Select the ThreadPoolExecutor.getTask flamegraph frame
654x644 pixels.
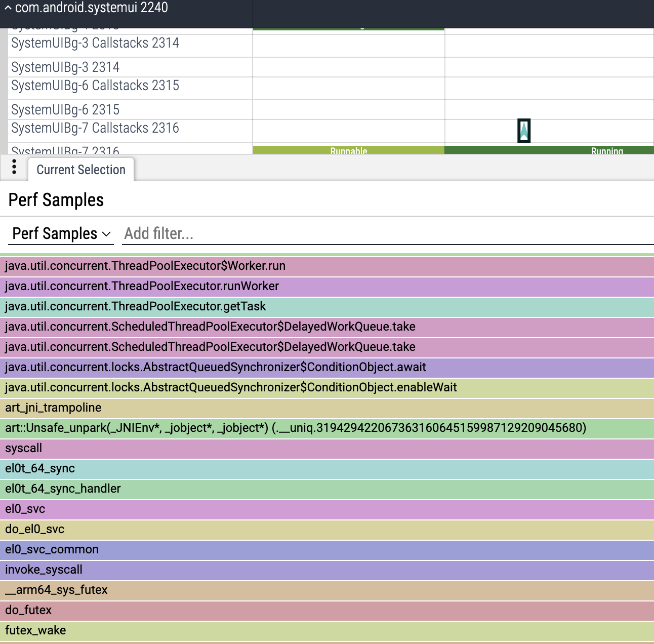point(327,307)
